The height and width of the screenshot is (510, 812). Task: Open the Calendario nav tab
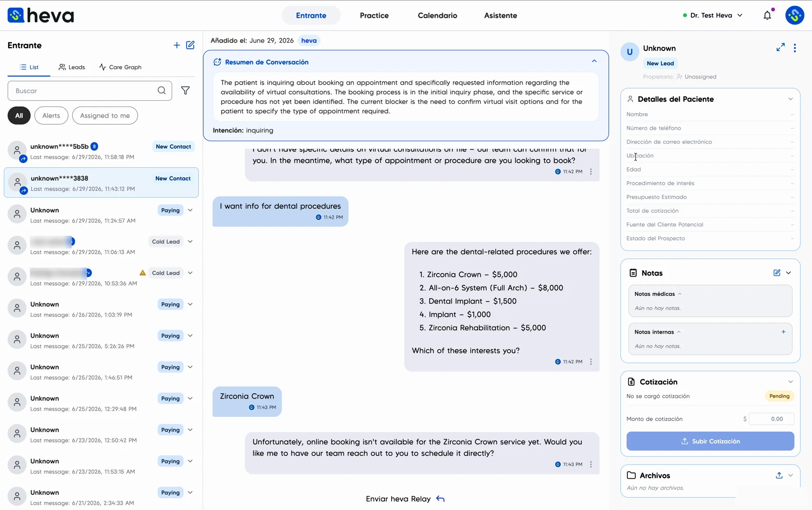(x=437, y=15)
